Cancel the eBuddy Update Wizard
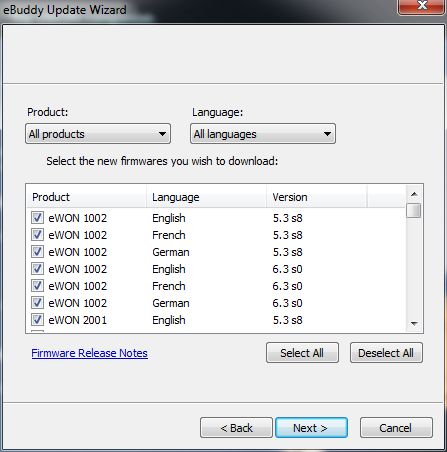This screenshot has height=452, width=447. click(396, 428)
